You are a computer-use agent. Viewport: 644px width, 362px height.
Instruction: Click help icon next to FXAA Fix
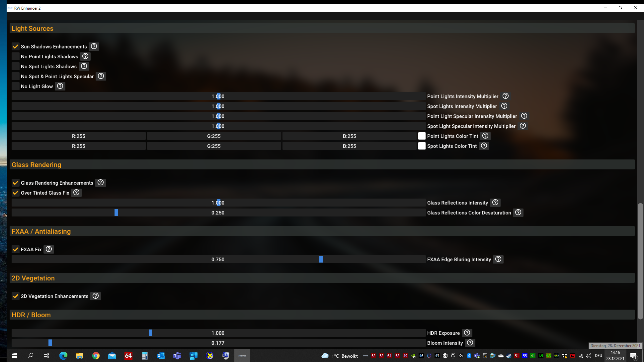[x=49, y=249]
